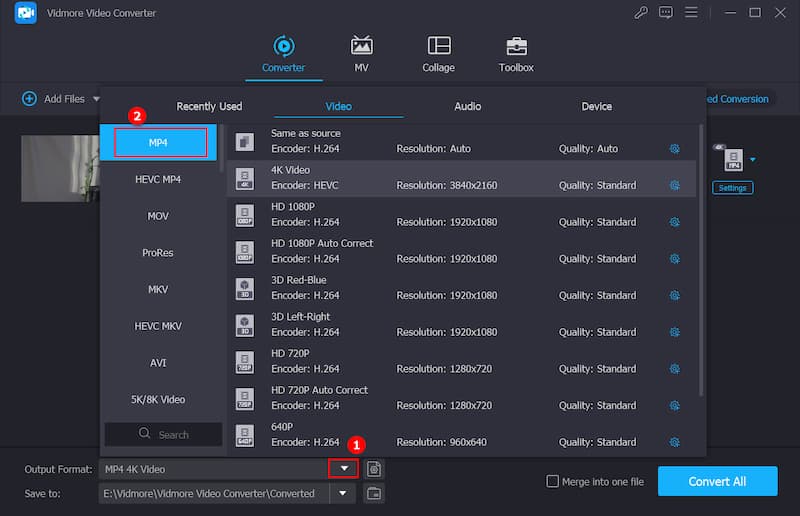Click the output format settings icon

[374, 469]
